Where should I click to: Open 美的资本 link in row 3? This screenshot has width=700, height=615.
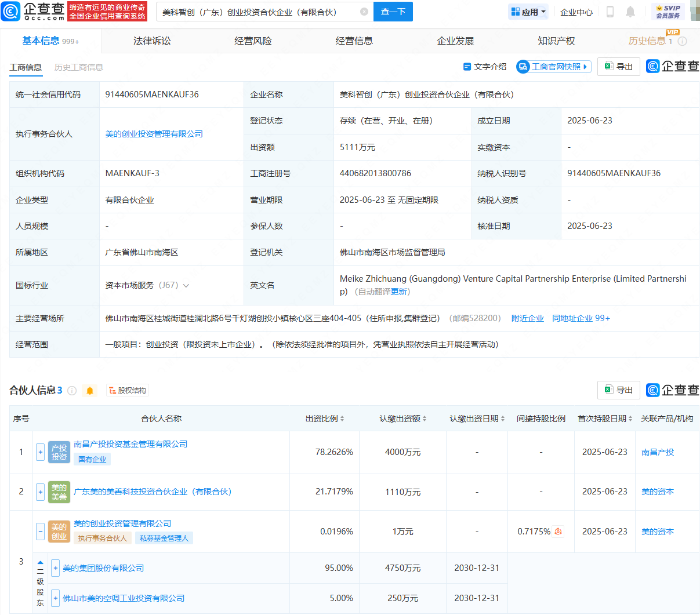(x=658, y=532)
